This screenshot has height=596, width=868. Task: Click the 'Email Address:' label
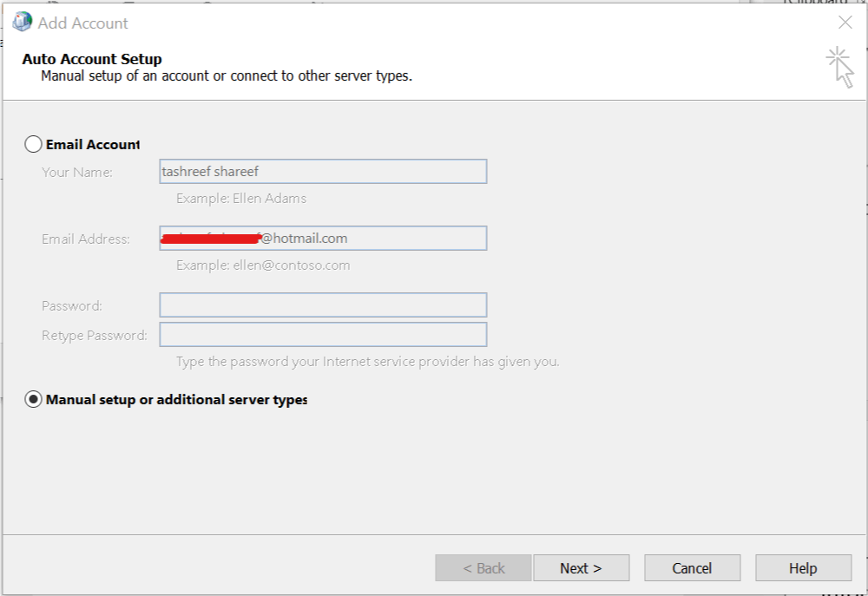pyautogui.click(x=86, y=239)
